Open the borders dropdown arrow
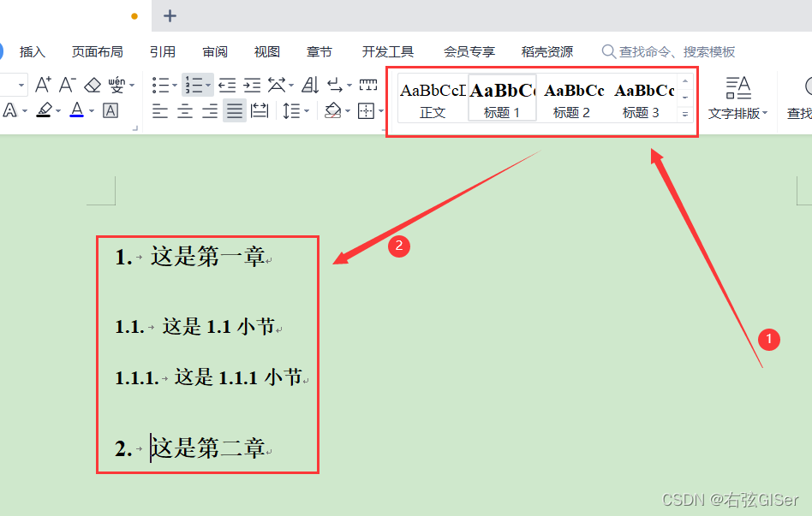This screenshot has height=516, width=812. [380, 110]
